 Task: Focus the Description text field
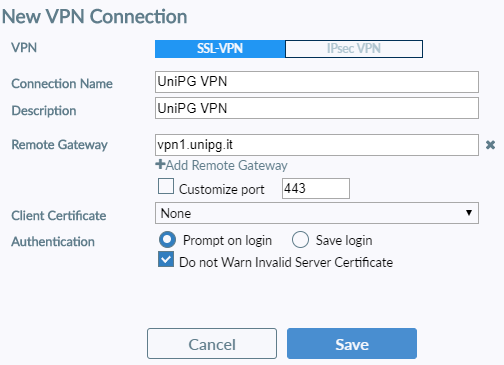[317, 108]
